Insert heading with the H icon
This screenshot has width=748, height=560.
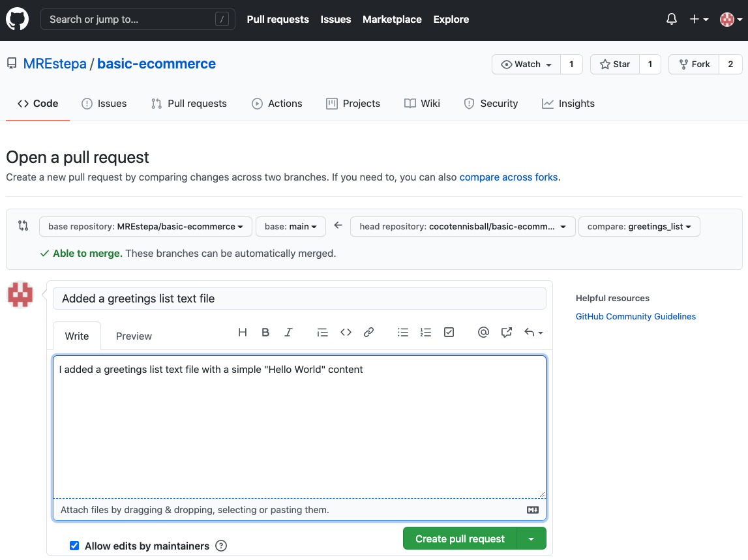243,332
